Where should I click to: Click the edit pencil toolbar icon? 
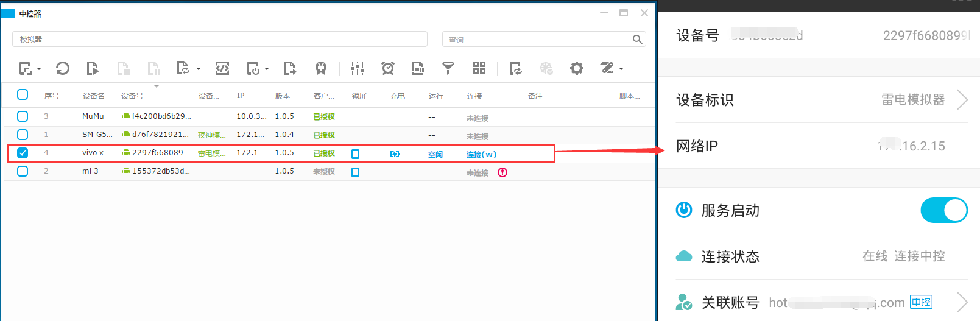pyautogui.click(x=607, y=68)
